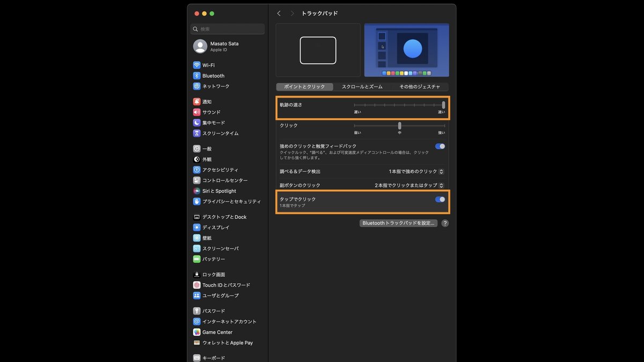644x362 pixels.
Task: Switch to ポイントとクリック tab
Action: 304,87
